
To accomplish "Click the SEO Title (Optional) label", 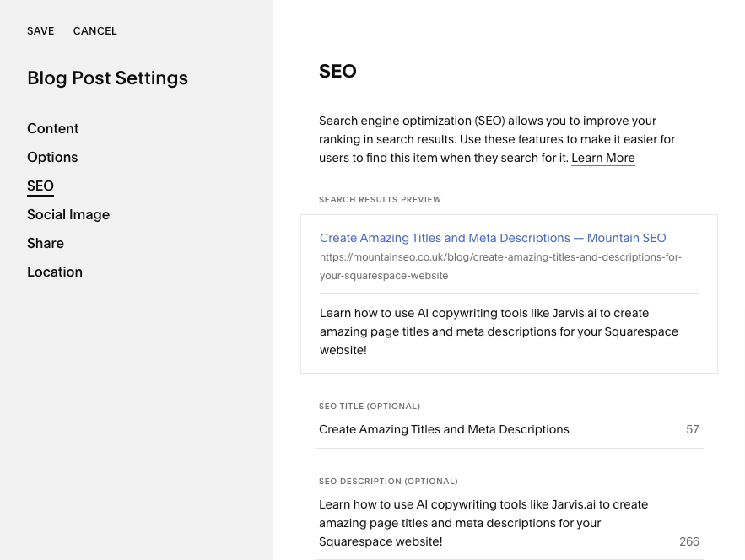I will 370,407.
